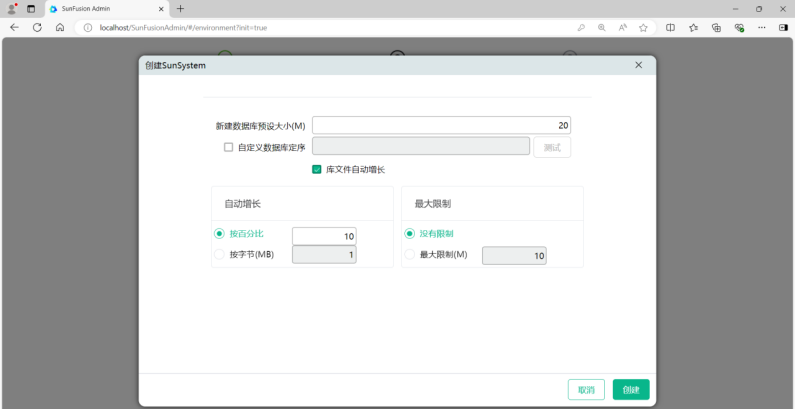
Task: Select 最大限制(M) radio option
Action: click(x=409, y=255)
